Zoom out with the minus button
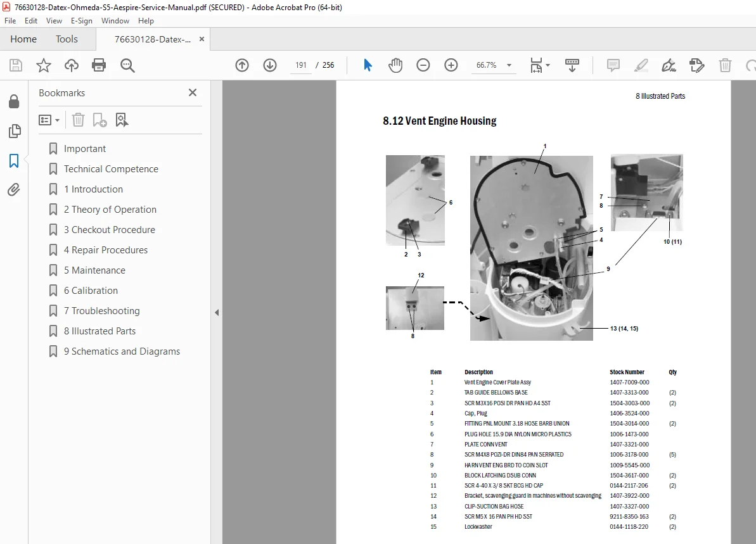Image resolution: width=756 pixels, height=544 pixels. tap(423, 65)
